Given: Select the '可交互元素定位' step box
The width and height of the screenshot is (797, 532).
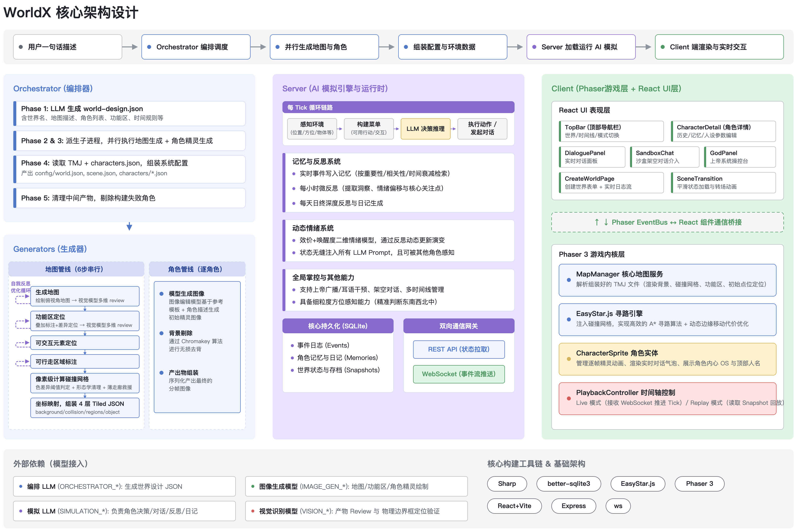Looking at the screenshot, I should pyautogui.click(x=85, y=343).
